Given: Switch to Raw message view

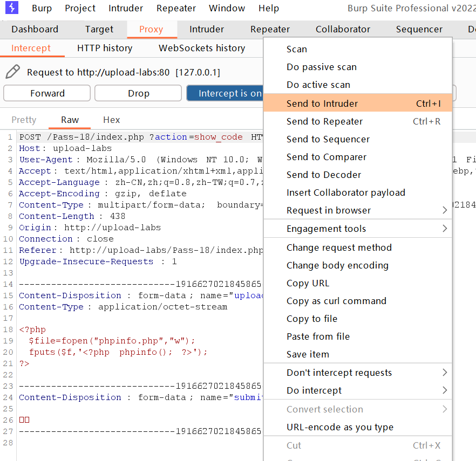Looking at the screenshot, I should (70, 120).
